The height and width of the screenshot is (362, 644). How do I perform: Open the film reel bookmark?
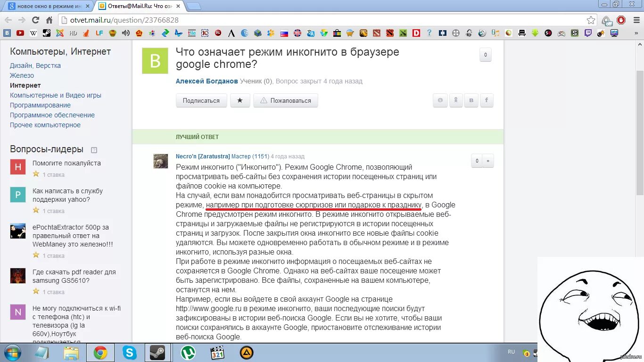click(456, 33)
